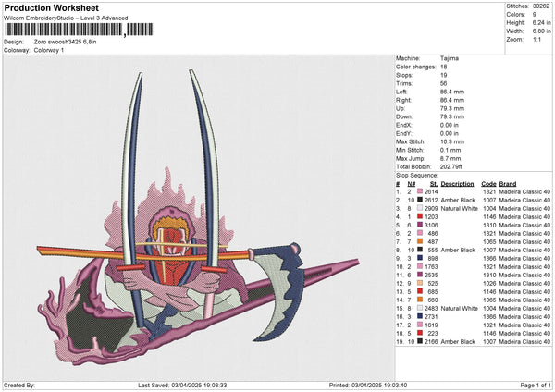555x392 pixels.
Task: Click the Description column header
Action: pos(457,184)
